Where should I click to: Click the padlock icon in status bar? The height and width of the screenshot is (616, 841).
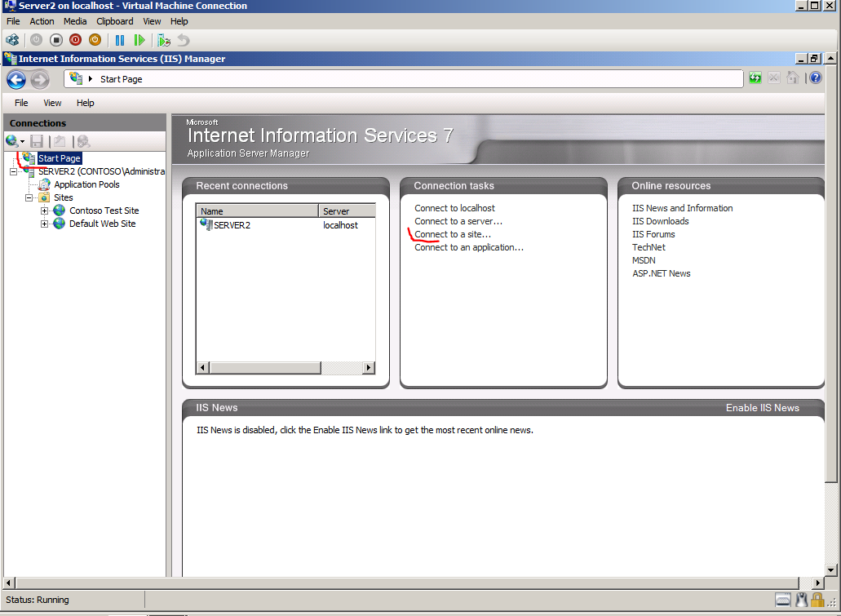tap(817, 600)
